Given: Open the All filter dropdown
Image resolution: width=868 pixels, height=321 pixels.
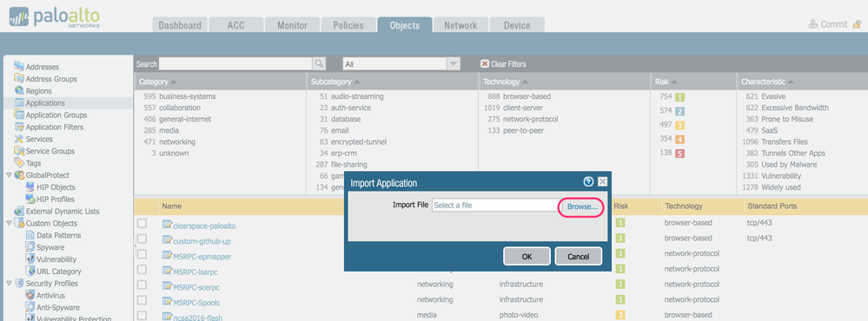Looking at the screenshot, I should pos(454,64).
